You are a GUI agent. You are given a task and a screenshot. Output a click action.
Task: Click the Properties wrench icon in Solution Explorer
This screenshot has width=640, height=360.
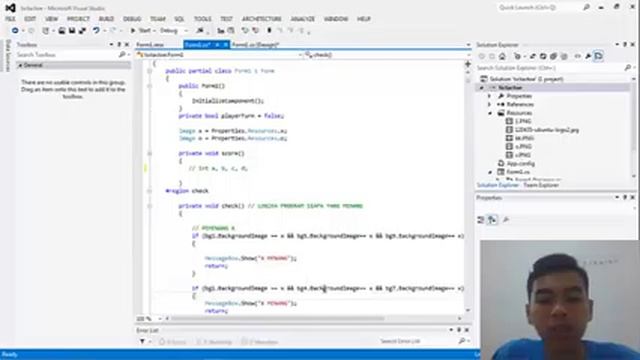[588, 56]
